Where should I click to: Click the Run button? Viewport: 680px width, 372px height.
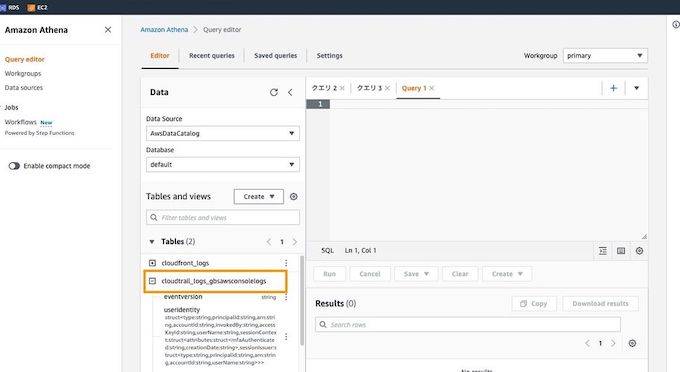330,274
